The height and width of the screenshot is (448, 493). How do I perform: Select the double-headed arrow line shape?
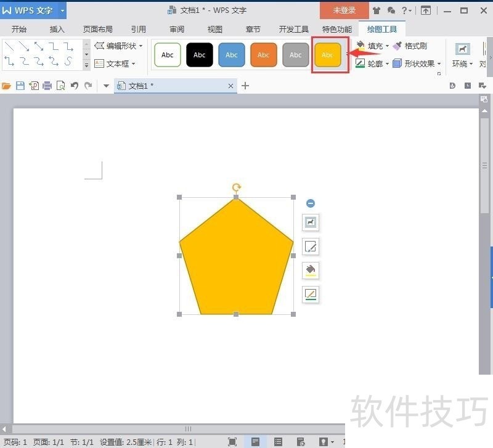tap(39, 47)
